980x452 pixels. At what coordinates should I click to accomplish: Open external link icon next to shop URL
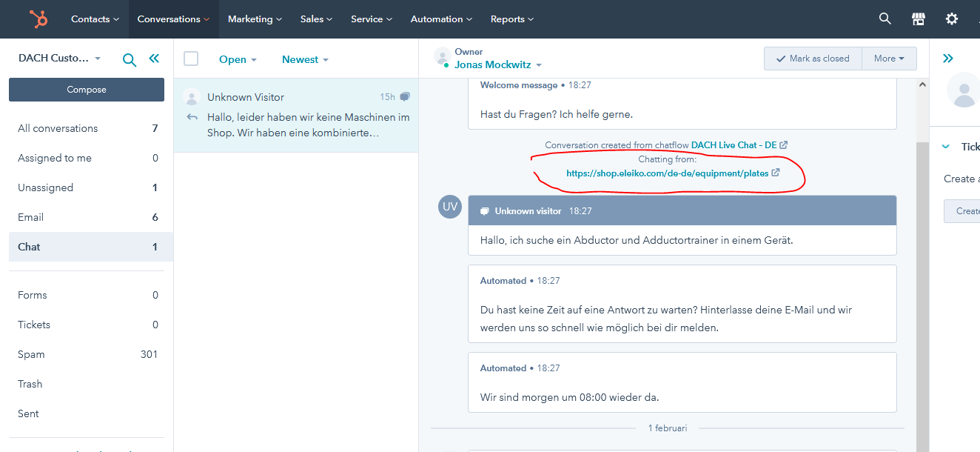coord(776,173)
